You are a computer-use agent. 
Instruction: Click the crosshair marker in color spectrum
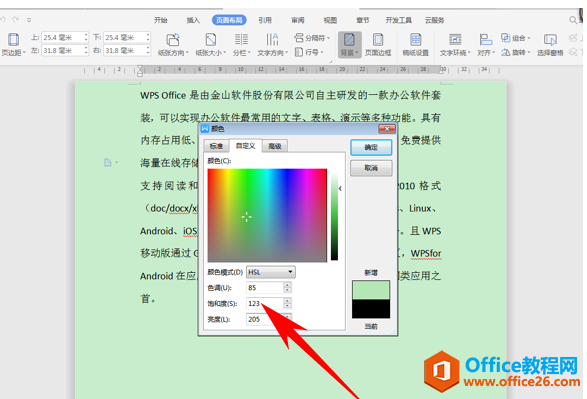(x=246, y=217)
